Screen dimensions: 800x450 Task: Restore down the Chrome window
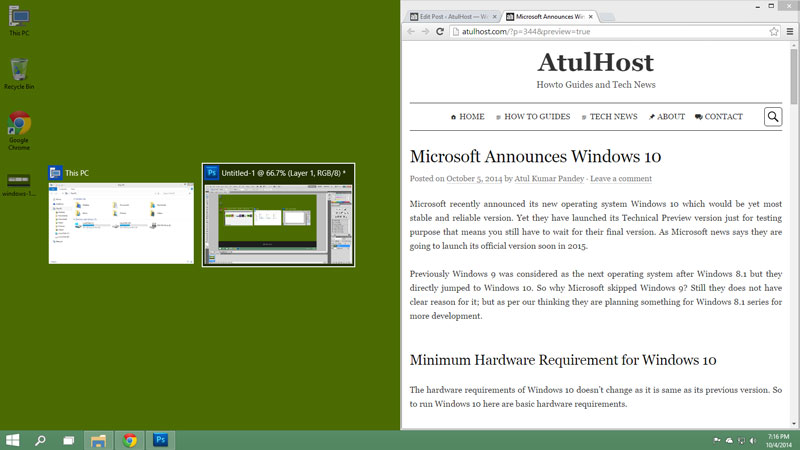point(771,6)
